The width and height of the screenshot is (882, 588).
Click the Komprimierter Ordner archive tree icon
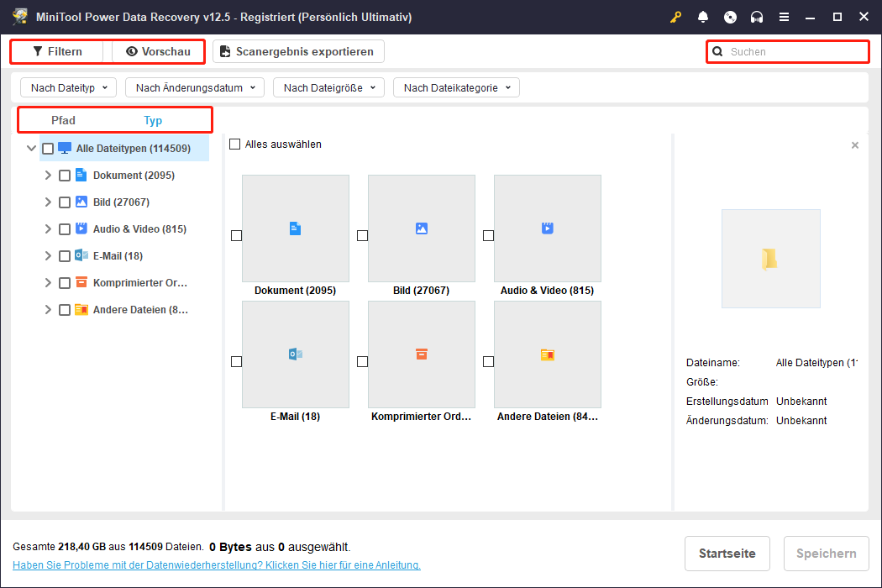pyautogui.click(x=81, y=282)
